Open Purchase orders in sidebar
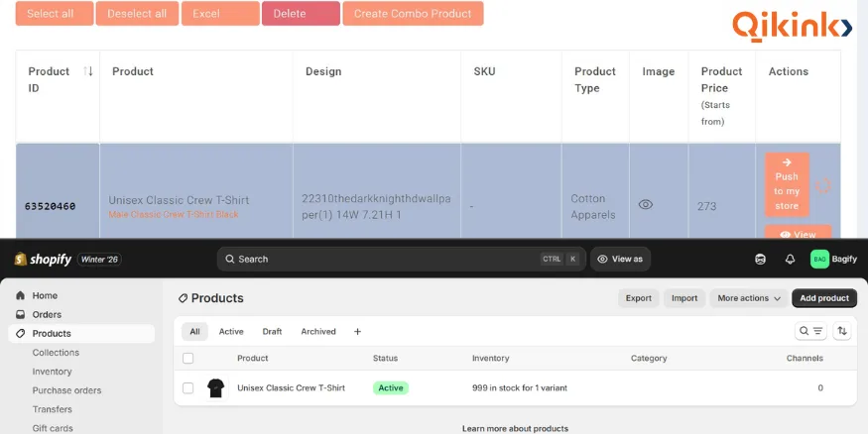This screenshot has height=434, width=868. [66, 390]
